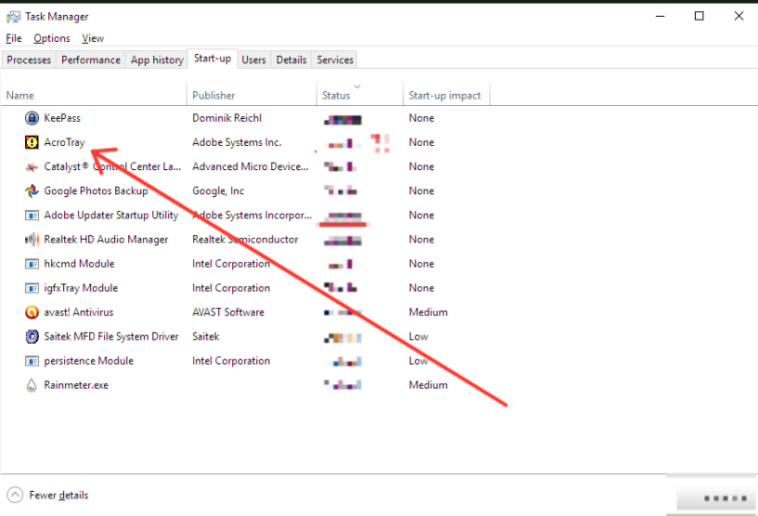The image size is (758, 516).
Task: Click the Catalyst Control Center icon
Action: pos(31,167)
